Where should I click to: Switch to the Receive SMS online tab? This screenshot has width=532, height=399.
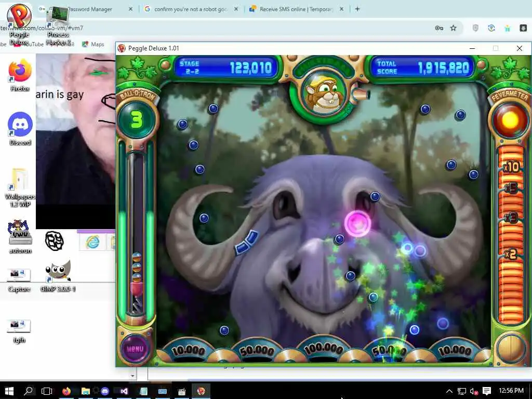tap(295, 9)
